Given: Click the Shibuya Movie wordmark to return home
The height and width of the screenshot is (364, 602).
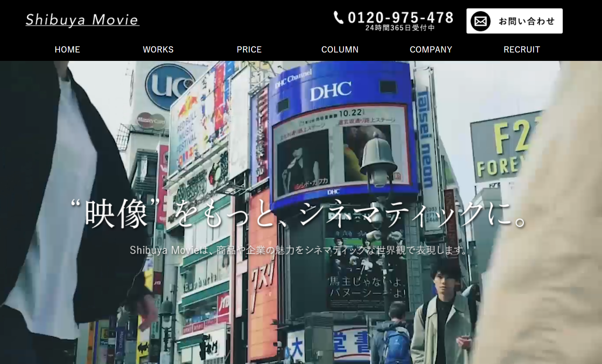Looking at the screenshot, I should pyautogui.click(x=82, y=19).
